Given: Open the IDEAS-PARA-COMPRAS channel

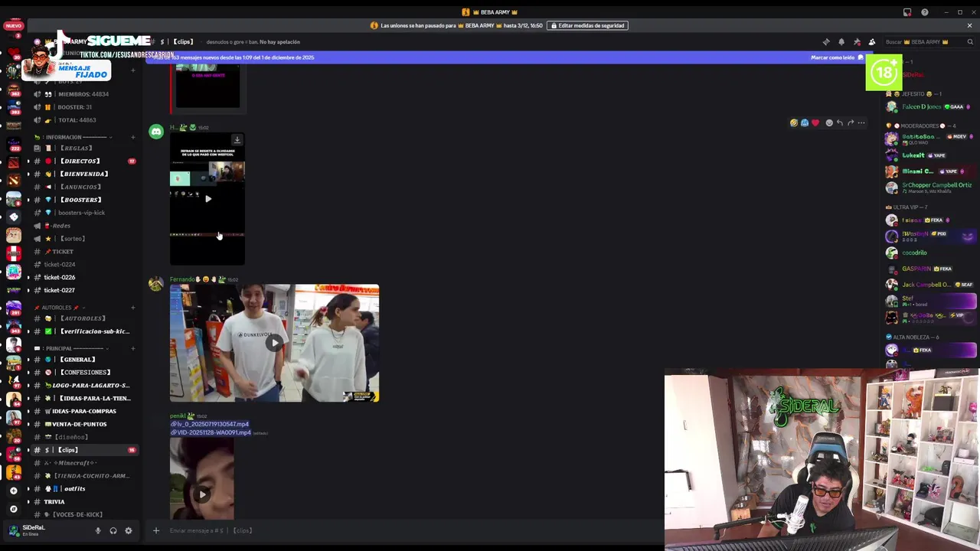Looking at the screenshot, I should click(85, 411).
